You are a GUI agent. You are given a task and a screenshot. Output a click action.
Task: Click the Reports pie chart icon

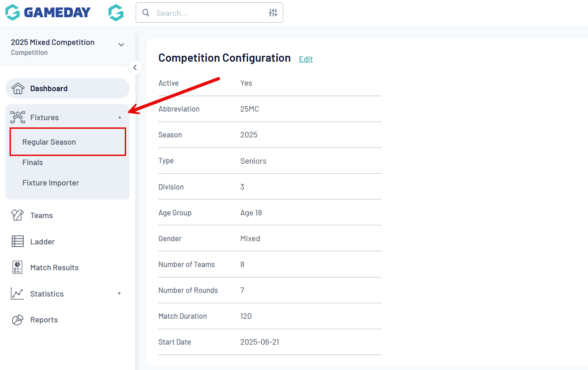[18, 320]
